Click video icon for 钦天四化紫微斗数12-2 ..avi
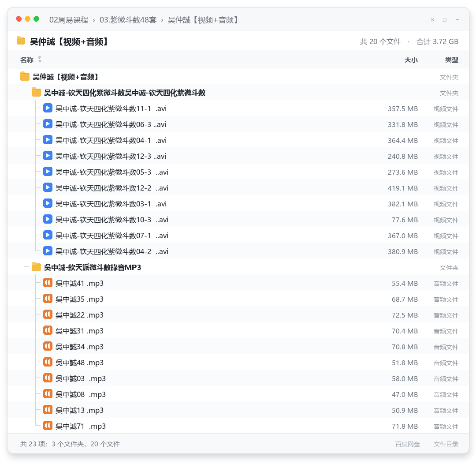Screen dimensions: 476x464 (48, 187)
